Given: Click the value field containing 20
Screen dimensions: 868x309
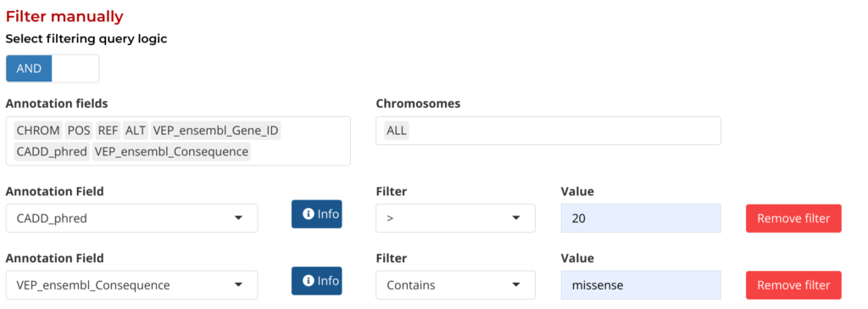Looking at the screenshot, I should (x=641, y=218).
